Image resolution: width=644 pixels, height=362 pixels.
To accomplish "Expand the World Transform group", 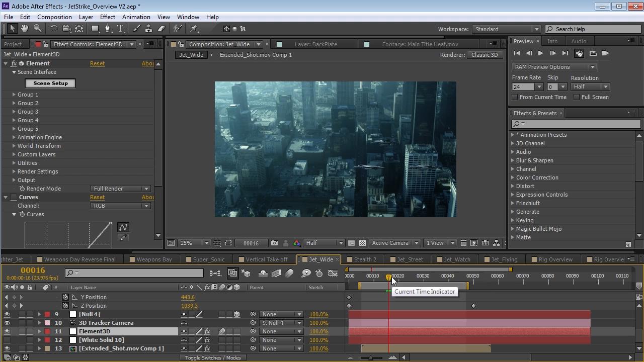I will click(14, 146).
